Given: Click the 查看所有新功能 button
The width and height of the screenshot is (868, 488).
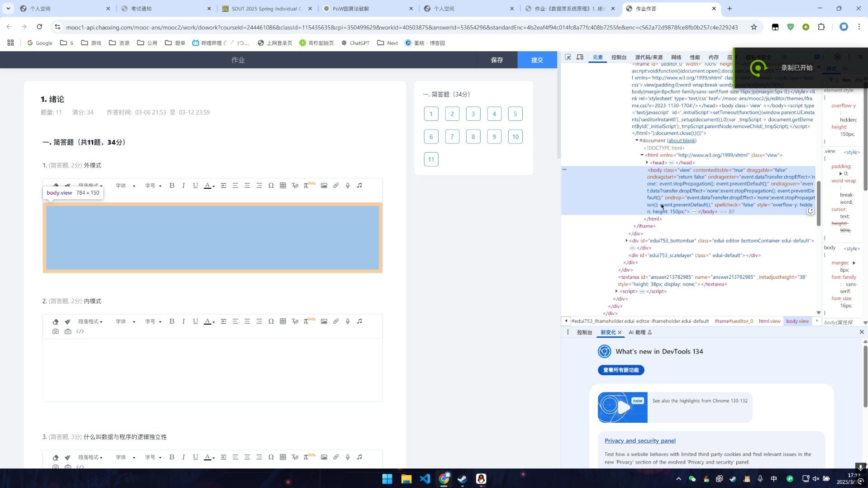Looking at the screenshot, I should 621,370.
